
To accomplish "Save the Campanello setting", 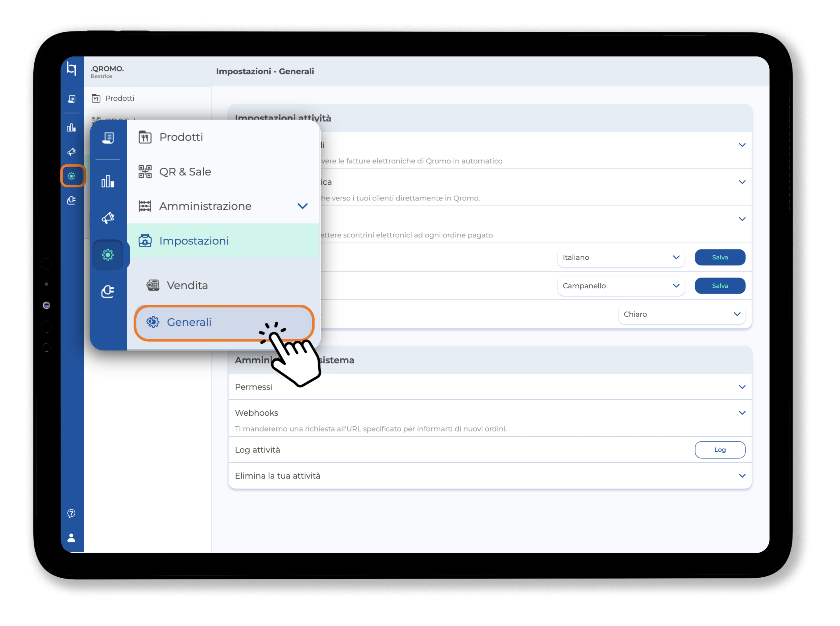I will (x=720, y=286).
